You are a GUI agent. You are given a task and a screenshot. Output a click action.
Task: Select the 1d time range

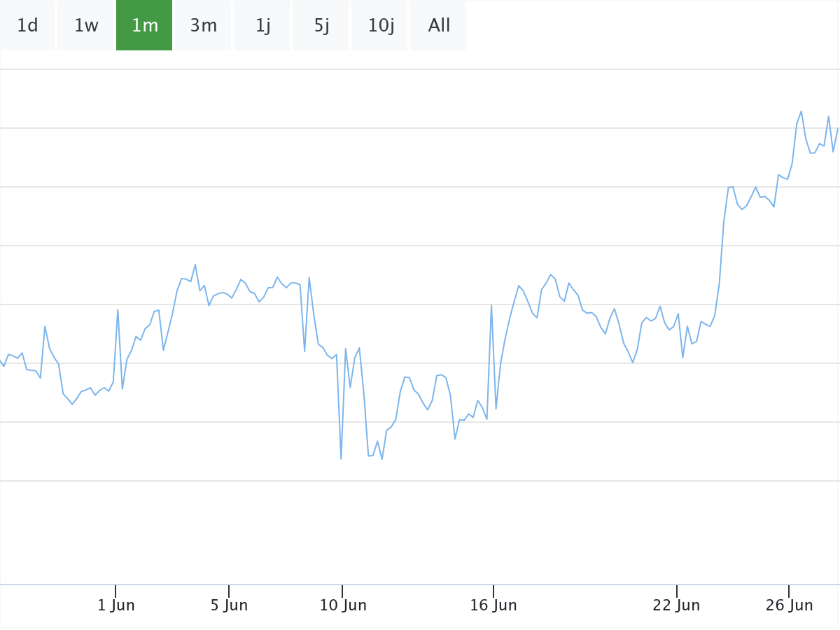click(27, 26)
